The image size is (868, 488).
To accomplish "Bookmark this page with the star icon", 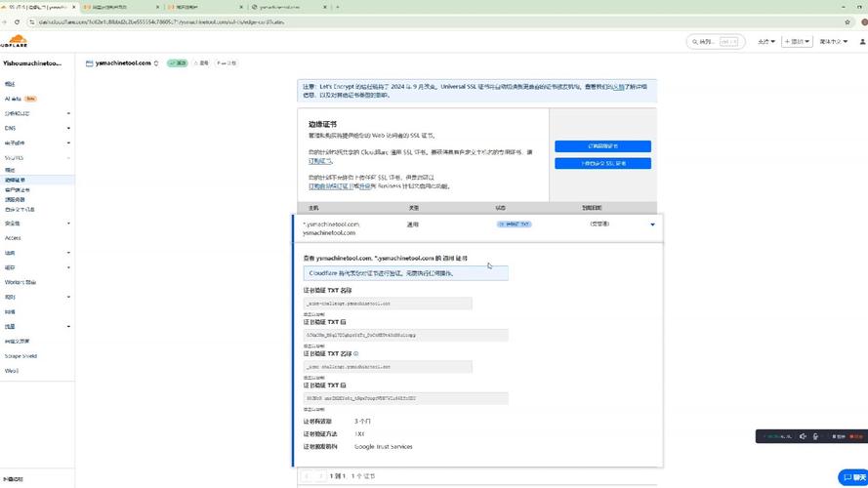I will 847,22.
